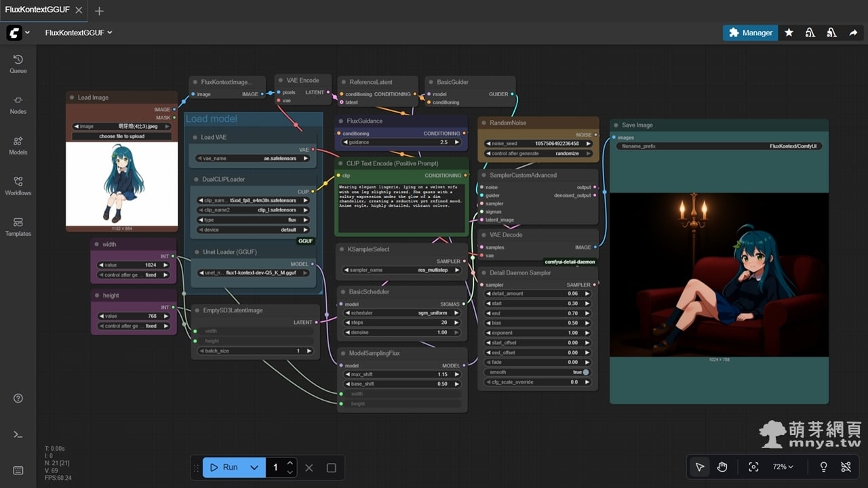Open the FluxKontextGGUF workflow name dropdown
The image size is (868, 488).
(79, 33)
